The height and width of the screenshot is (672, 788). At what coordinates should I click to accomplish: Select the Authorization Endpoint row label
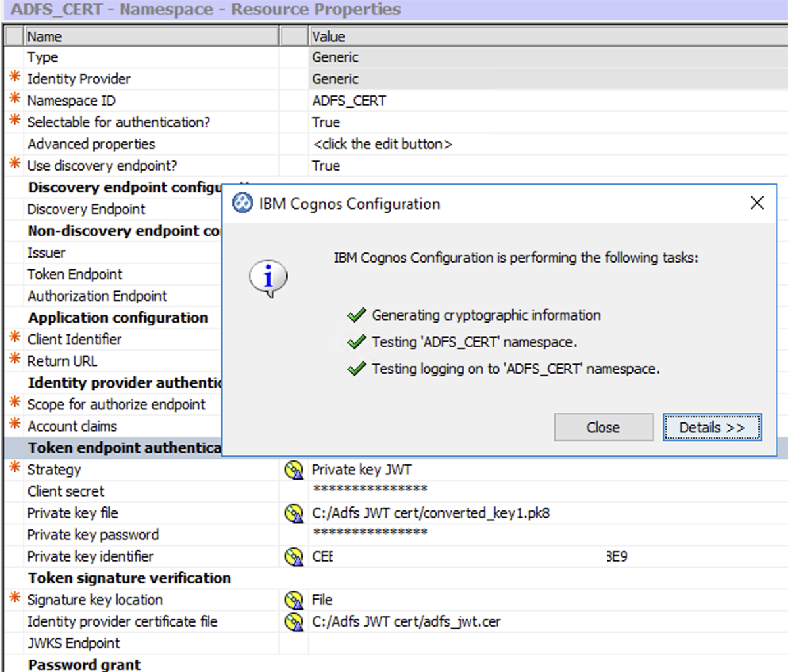[x=97, y=296]
